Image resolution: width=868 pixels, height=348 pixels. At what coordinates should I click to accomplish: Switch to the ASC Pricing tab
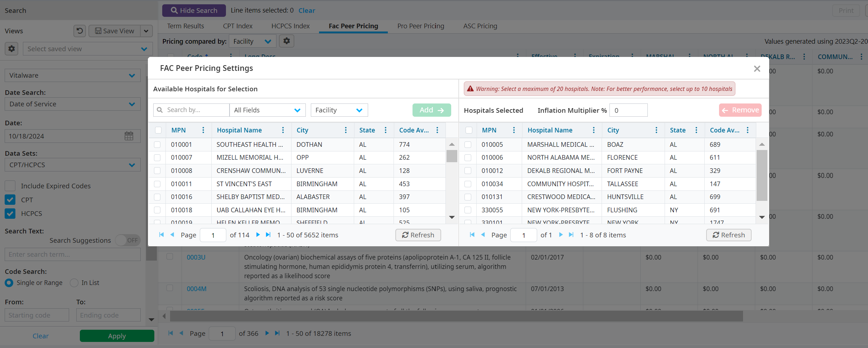pyautogui.click(x=480, y=26)
